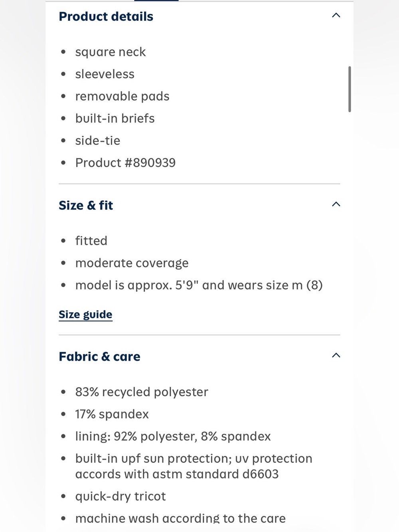
Task: Click the 'removable pads' detail line
Action: pyautogui.click(x=122, y=96)
